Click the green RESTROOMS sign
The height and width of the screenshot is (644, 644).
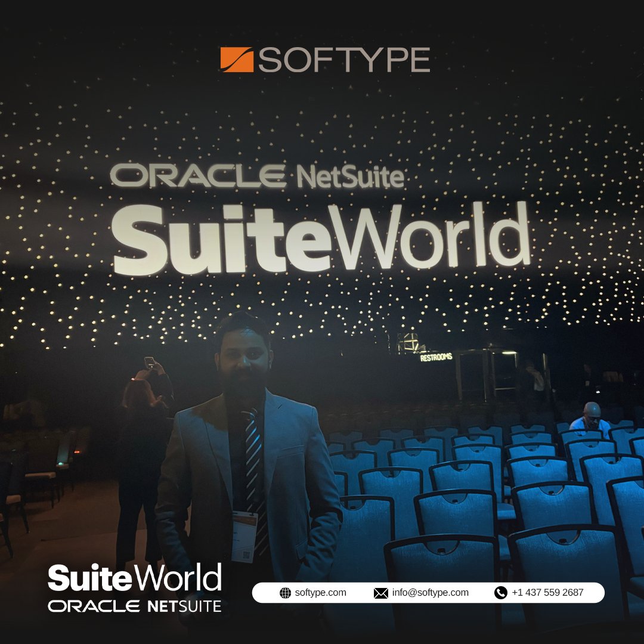pyautogui.click(x=436, y=357)
